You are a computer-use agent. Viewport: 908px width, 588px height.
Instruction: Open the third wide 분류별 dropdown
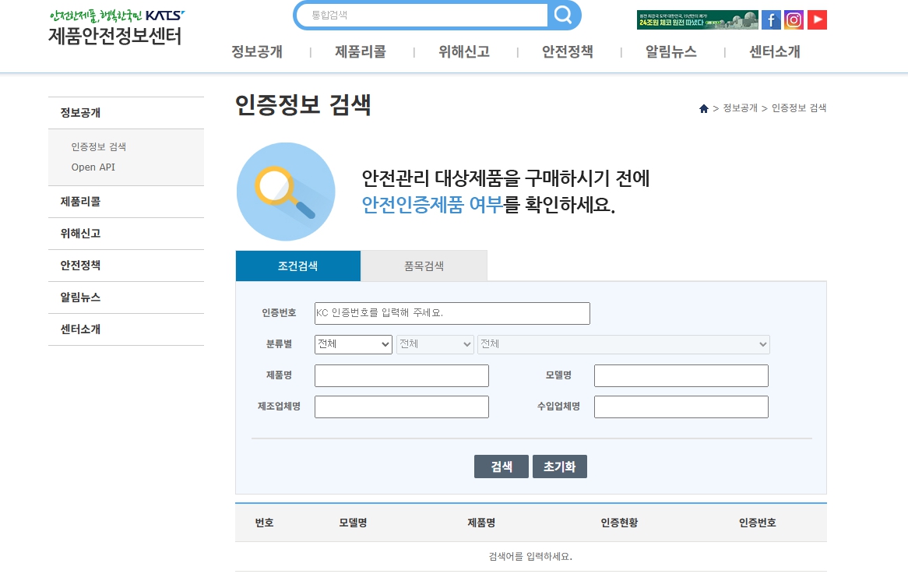623,344
